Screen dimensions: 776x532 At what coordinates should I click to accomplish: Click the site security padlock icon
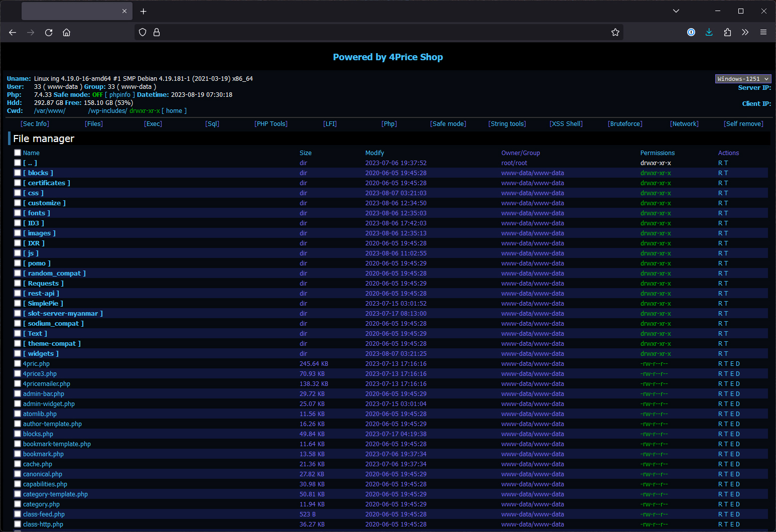157,32
